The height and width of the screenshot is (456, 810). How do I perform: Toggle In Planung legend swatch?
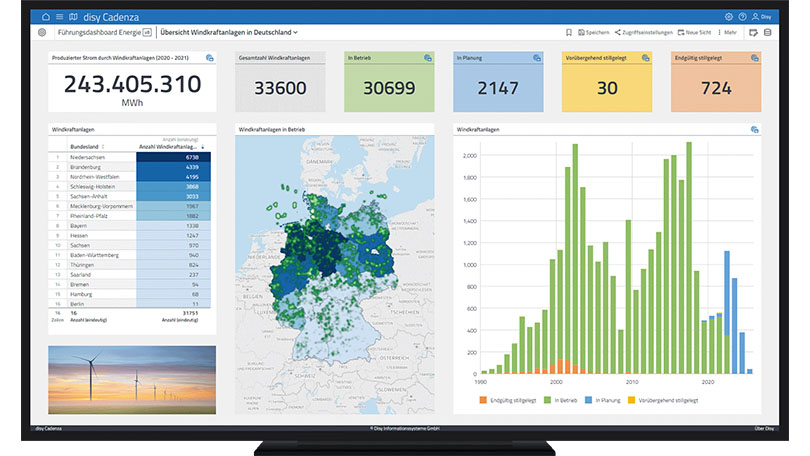588,400
